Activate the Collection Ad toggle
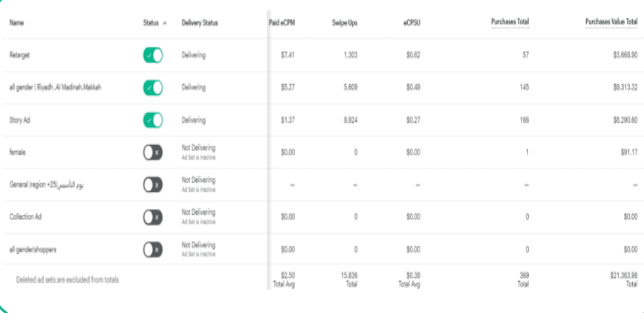This screenshot has height=313, width=644. (x=153, y=217)
